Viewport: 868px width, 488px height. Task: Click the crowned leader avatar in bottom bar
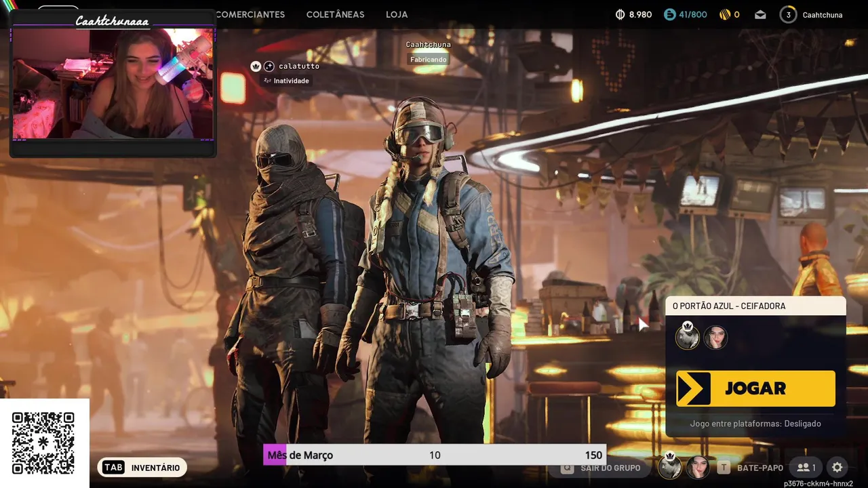tap(670, 466)
